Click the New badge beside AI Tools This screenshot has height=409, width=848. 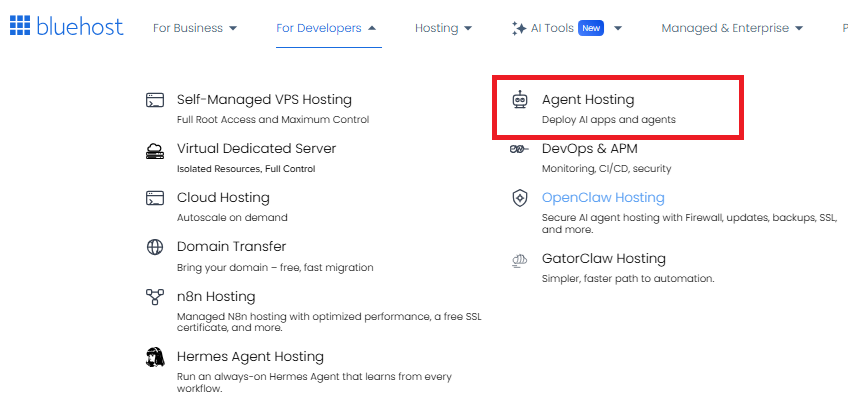(x=591, y=28)
